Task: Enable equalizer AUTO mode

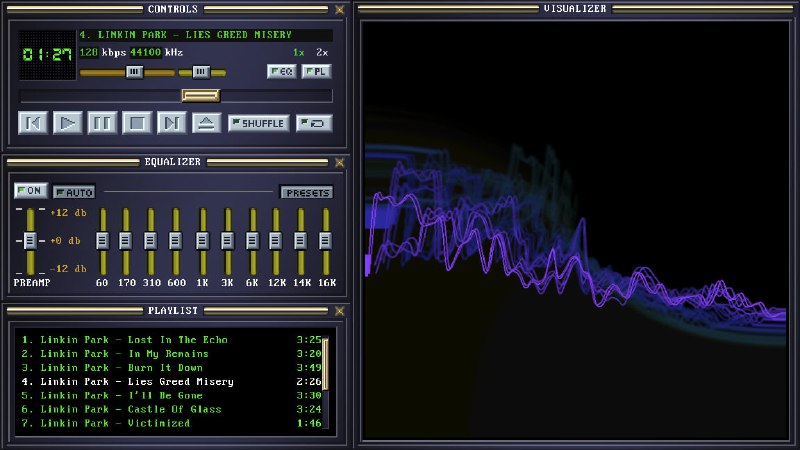Action: click(x=74, y=191)
